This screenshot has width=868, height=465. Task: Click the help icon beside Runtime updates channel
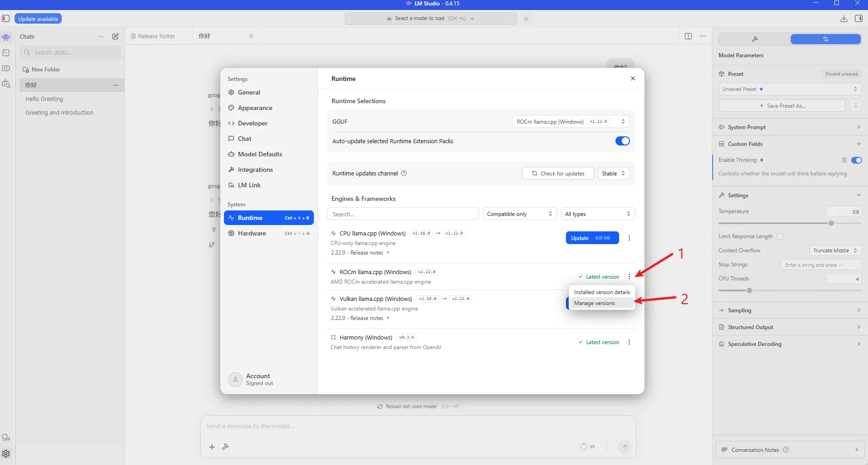[x=404, y=173]
